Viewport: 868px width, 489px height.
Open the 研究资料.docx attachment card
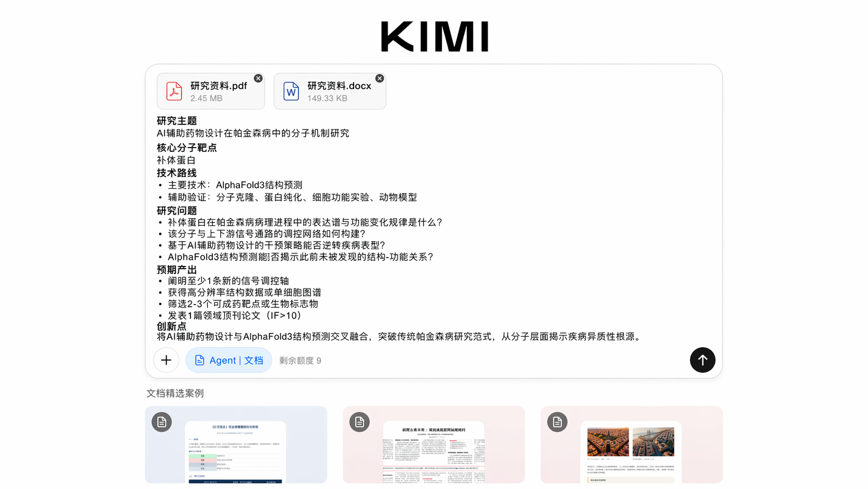click(330, 91)
